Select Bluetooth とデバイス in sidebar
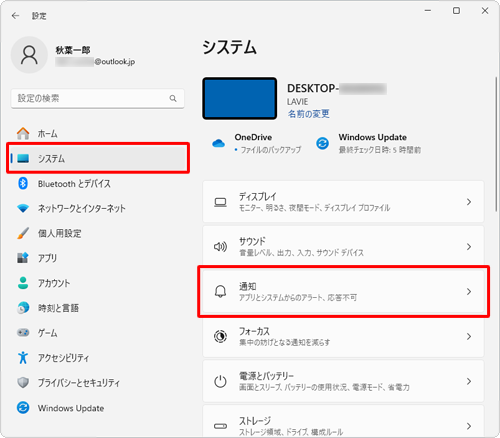Image resolution: width=500 pixels, height=438 pixels. click(98, 183)
